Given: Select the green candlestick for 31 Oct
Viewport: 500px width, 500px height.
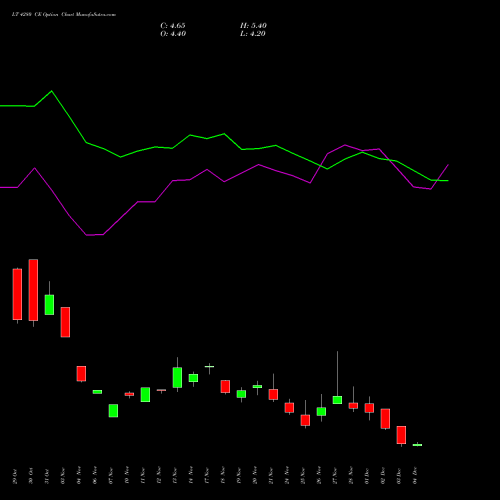Looking at the screenshot, I should click(x=49, y=304).
